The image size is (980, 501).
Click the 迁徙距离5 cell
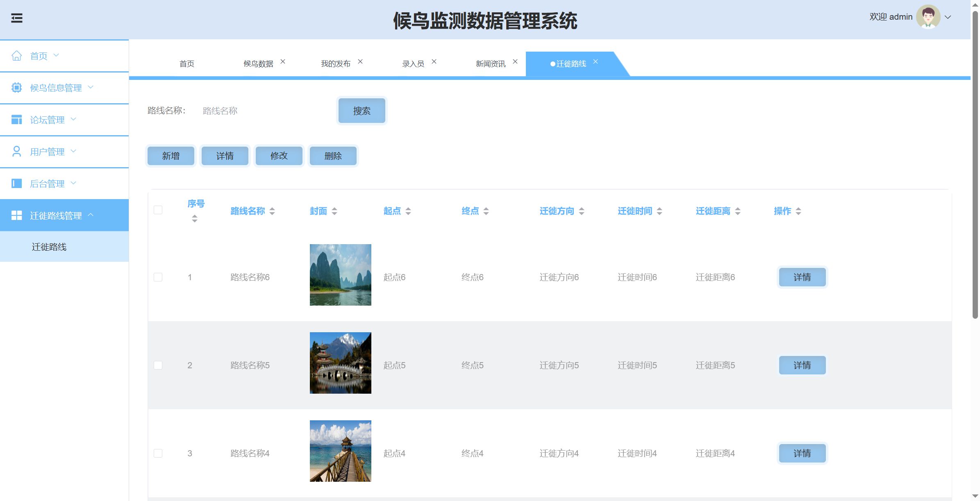tap(715, 365)
